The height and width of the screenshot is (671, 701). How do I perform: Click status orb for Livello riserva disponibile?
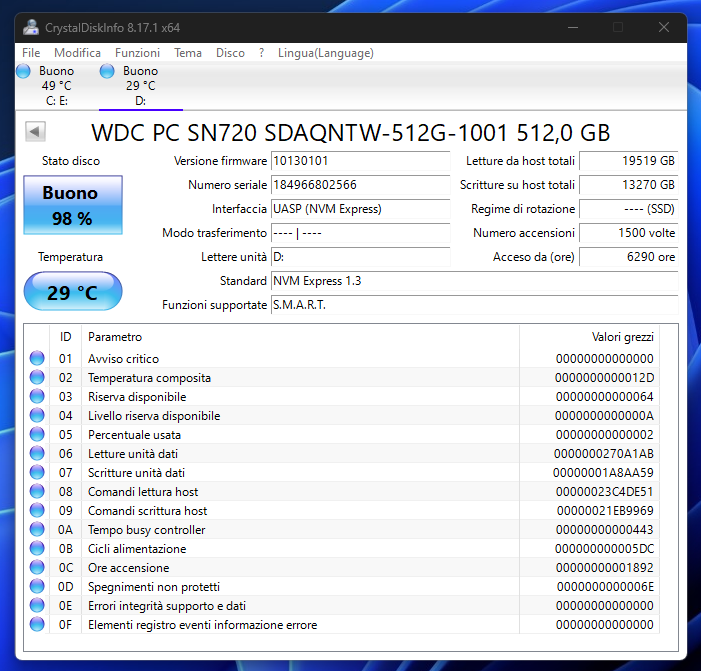pos(37,415)
